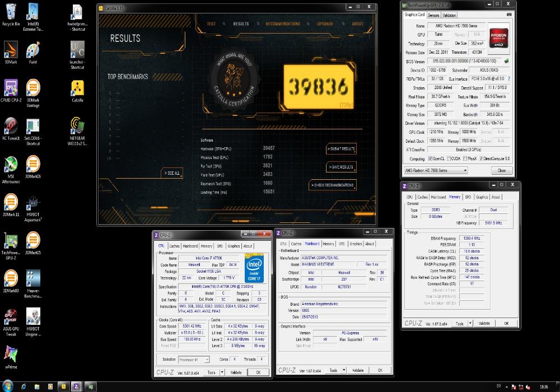Switch to the Validation tab in GPU-Z
The image size is (560, 392).
point(449,15)
